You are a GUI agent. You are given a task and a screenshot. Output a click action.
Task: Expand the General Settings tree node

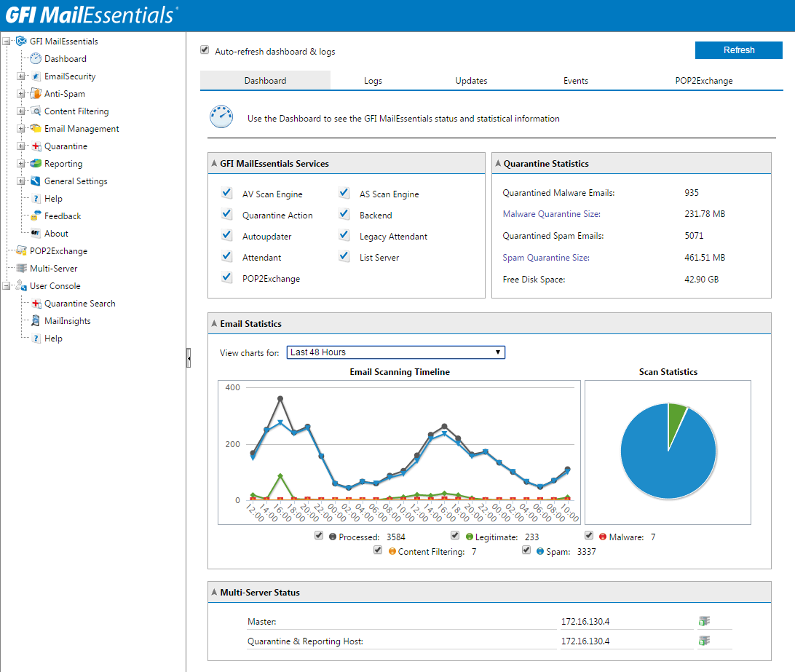(21, 181)
